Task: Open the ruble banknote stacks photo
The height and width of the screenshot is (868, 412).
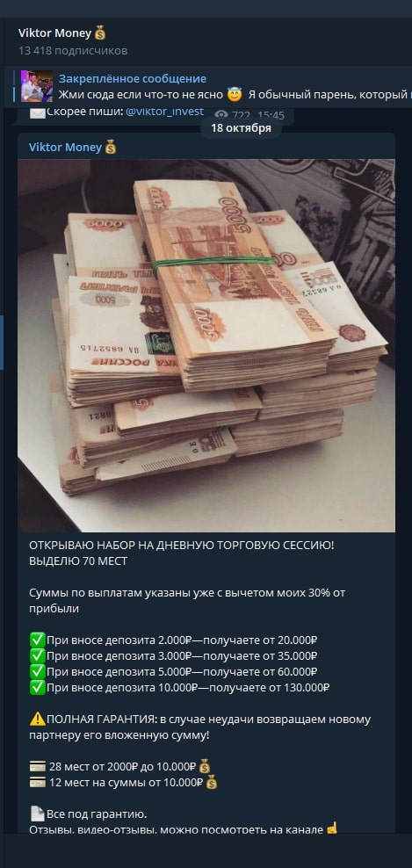Action: 206,345
